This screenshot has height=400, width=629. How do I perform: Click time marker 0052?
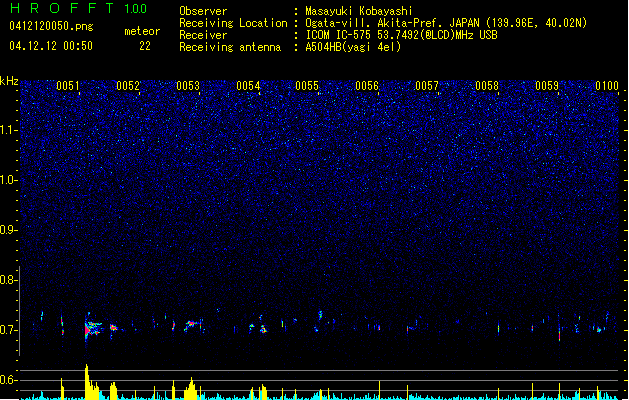[128, 86]
